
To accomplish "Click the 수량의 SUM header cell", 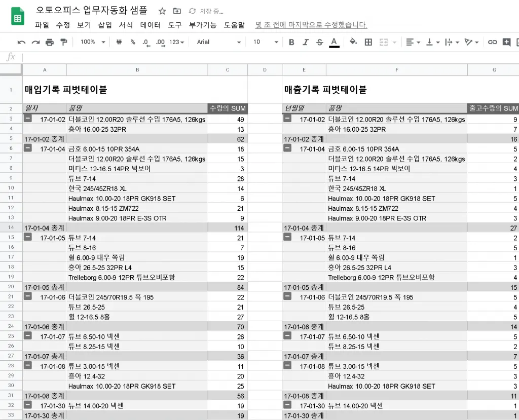I will coord(228,108).
